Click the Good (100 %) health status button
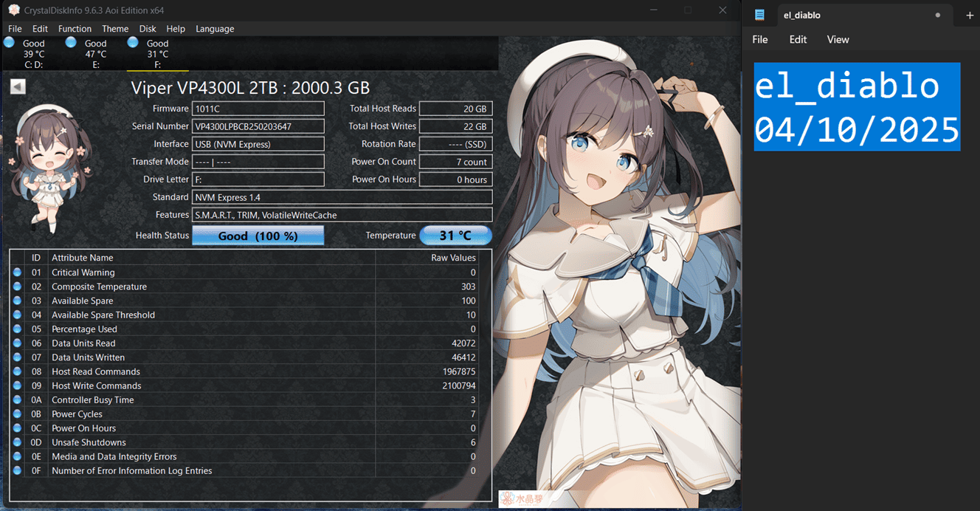This screenshot has height=511, width=980. [x=258, y=236]
